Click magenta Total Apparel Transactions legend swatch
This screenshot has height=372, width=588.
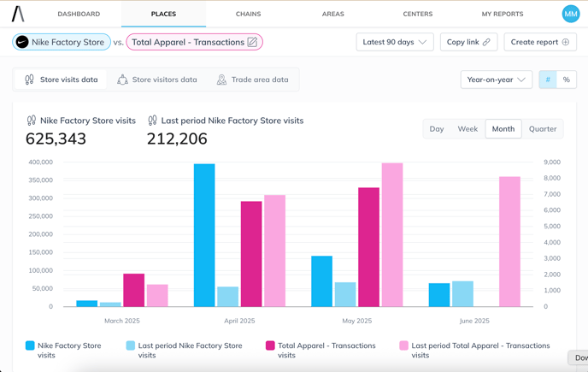tap(270, 345)
